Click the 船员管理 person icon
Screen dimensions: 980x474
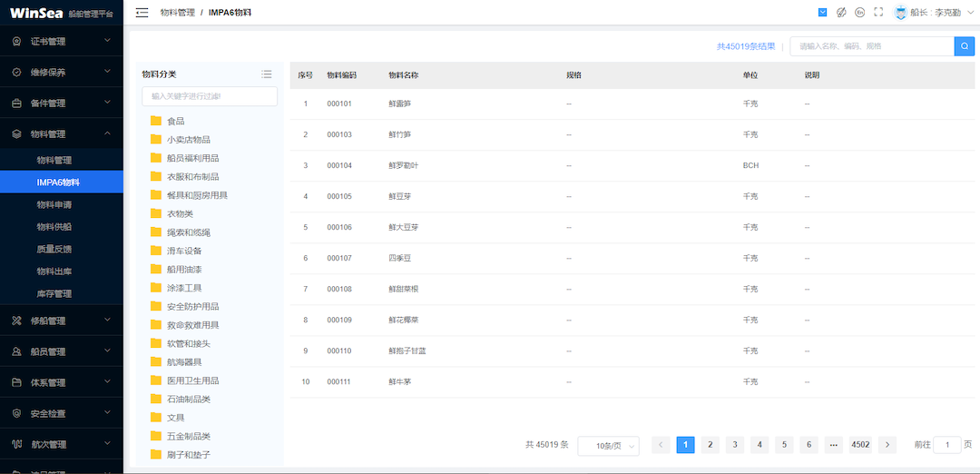coord(17,351)
